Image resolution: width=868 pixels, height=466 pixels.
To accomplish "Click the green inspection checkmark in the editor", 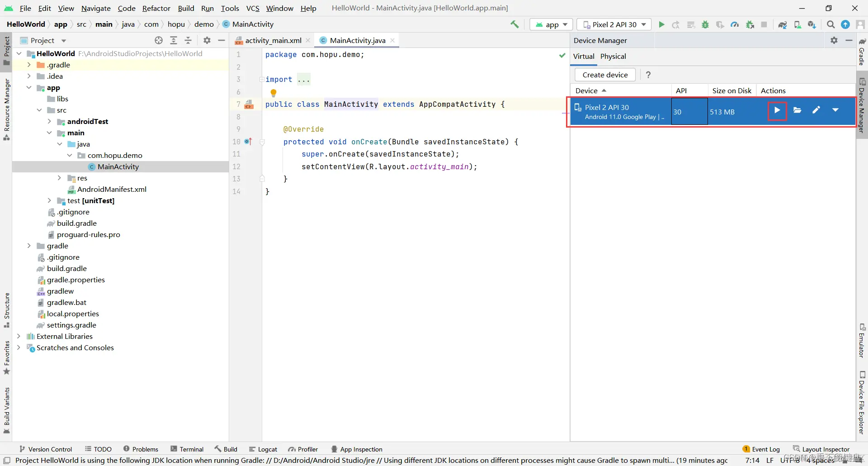I will pos(562,55).
